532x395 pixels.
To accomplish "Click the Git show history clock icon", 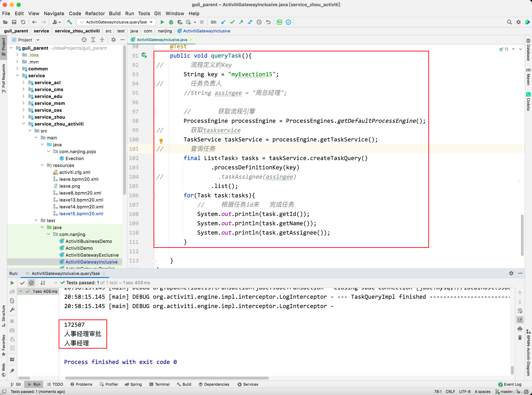I will point(259,22).
